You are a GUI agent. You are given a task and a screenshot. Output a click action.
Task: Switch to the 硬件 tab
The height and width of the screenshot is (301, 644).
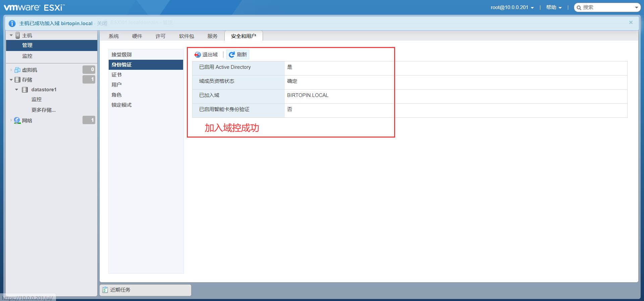coord(137,36)
